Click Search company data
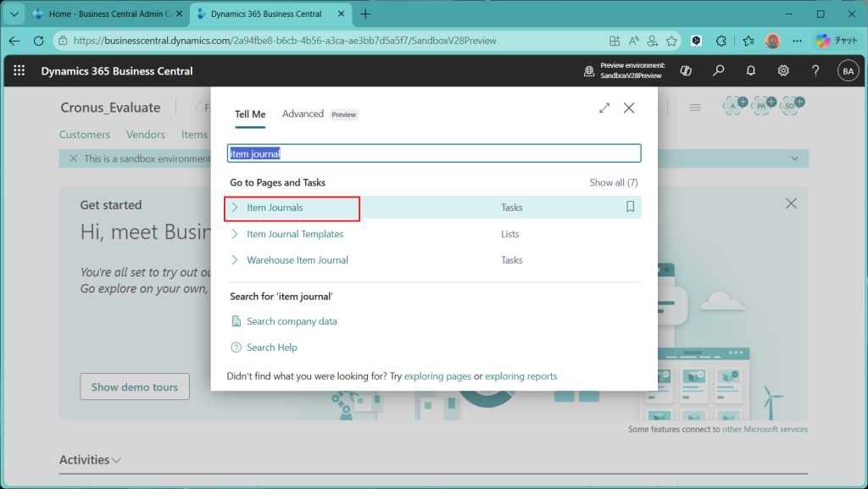868x489 pixels. (x=292, y=321)
